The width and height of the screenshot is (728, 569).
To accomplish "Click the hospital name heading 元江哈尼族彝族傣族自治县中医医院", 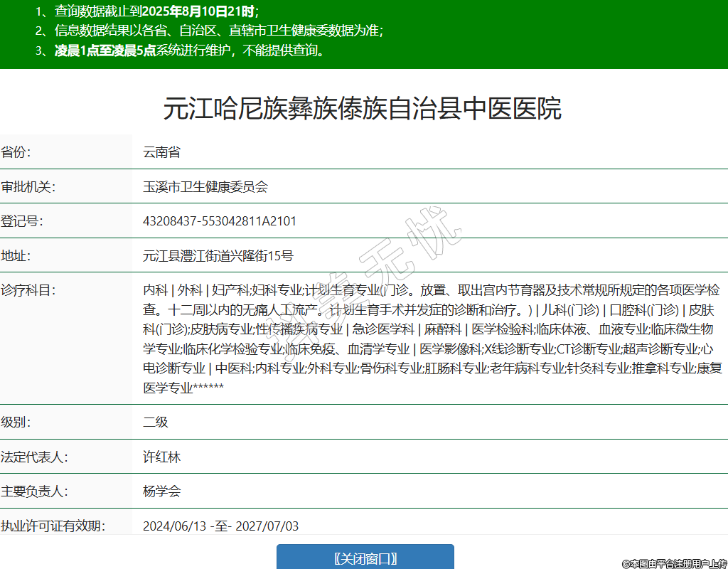I will (363, 108).
